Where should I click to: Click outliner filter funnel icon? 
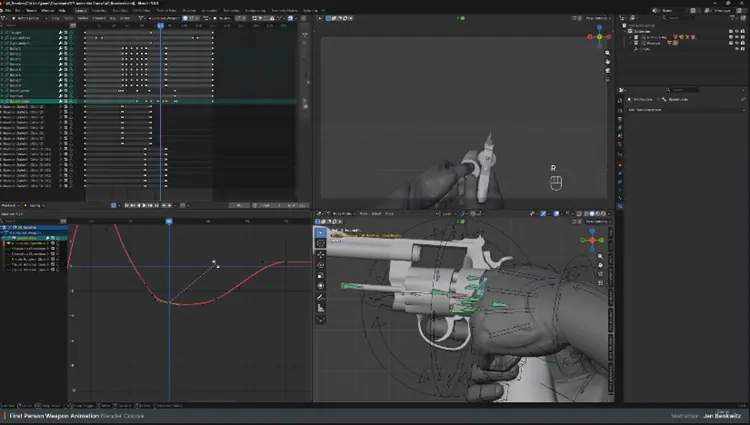coord(733,18)
